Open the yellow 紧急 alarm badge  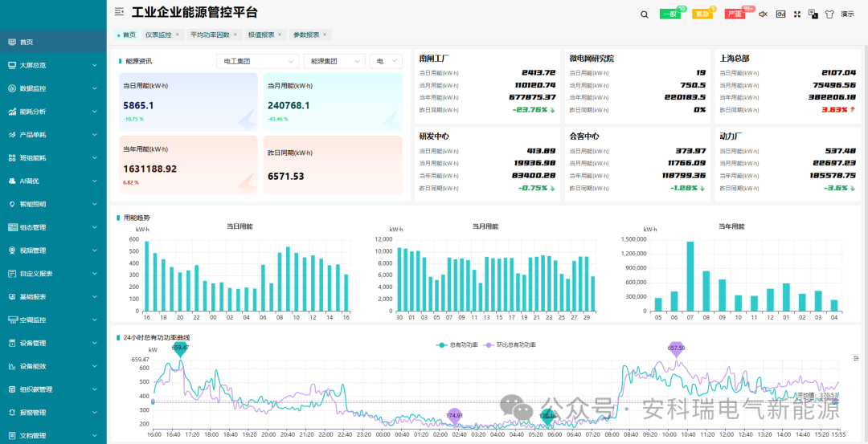(x=702, y=14)
